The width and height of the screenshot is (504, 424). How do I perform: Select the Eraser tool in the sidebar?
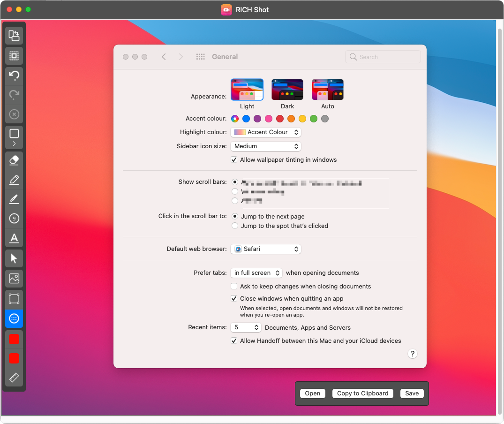[x=14, y=160]
